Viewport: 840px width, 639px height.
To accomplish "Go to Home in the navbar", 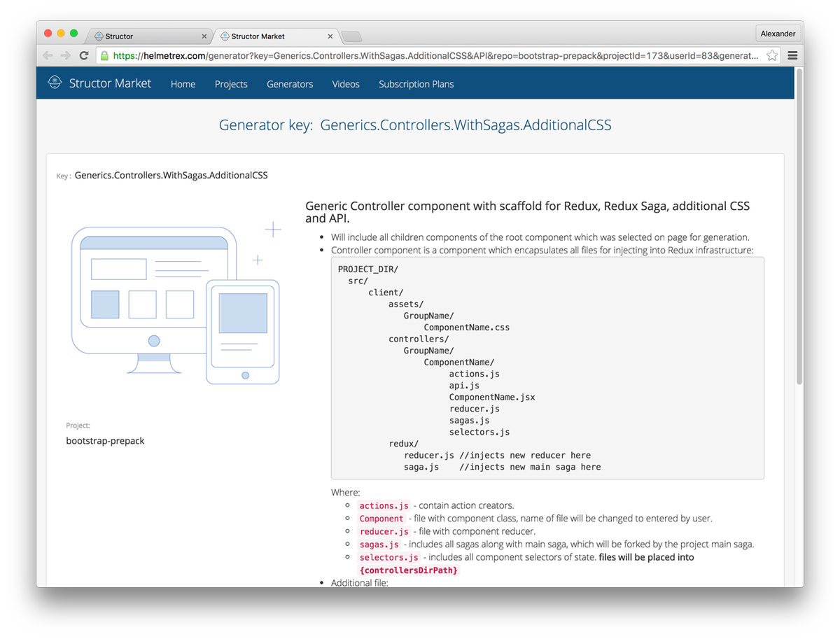I will (x=183, y=84).
